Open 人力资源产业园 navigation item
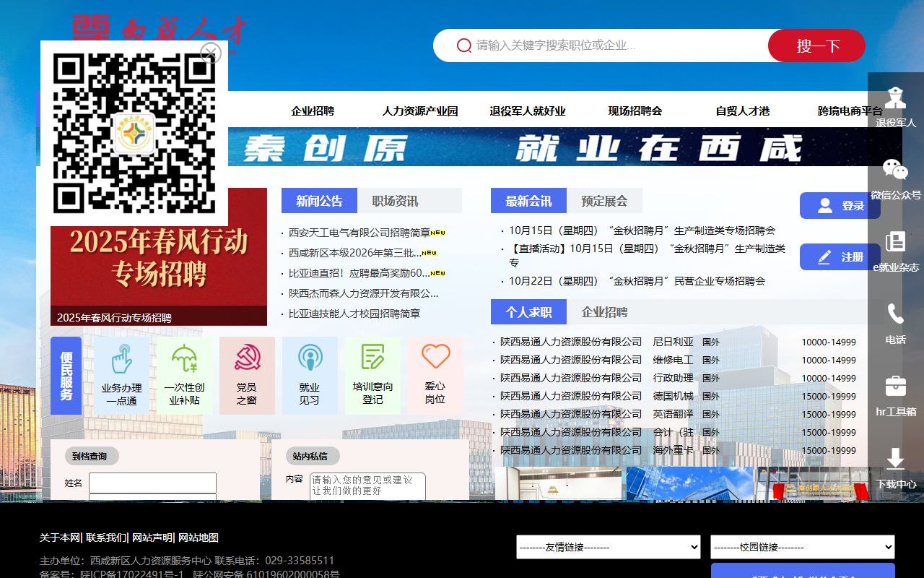The image size is (924, 578). click(x=420, y=111)
